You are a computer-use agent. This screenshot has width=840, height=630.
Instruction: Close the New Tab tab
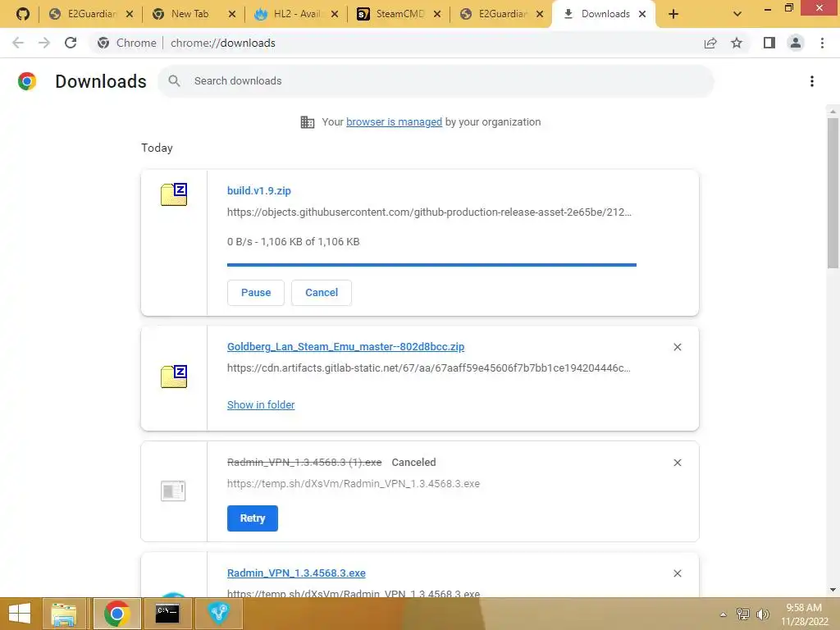point(232,15)
